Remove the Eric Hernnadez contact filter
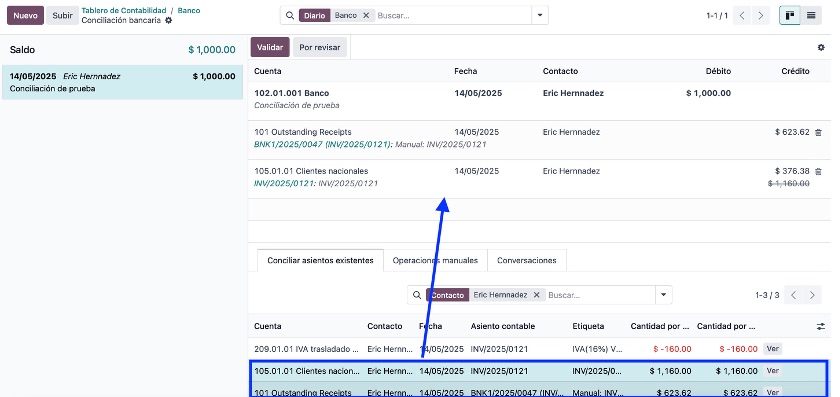 coord(536,295)
